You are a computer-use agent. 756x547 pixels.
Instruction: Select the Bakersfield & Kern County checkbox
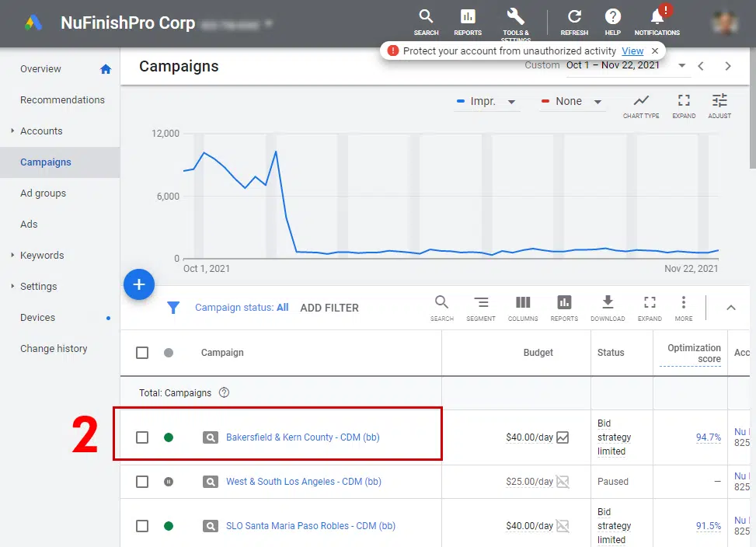click(x=142, y=437)
